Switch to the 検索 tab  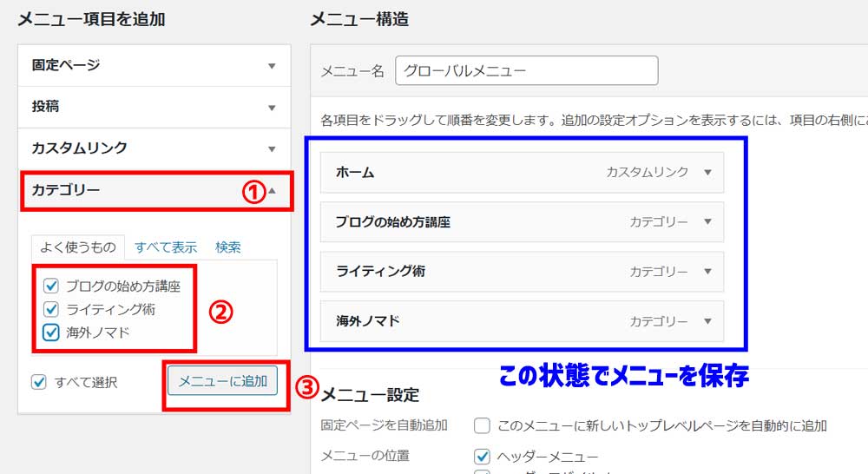(228, 247)
